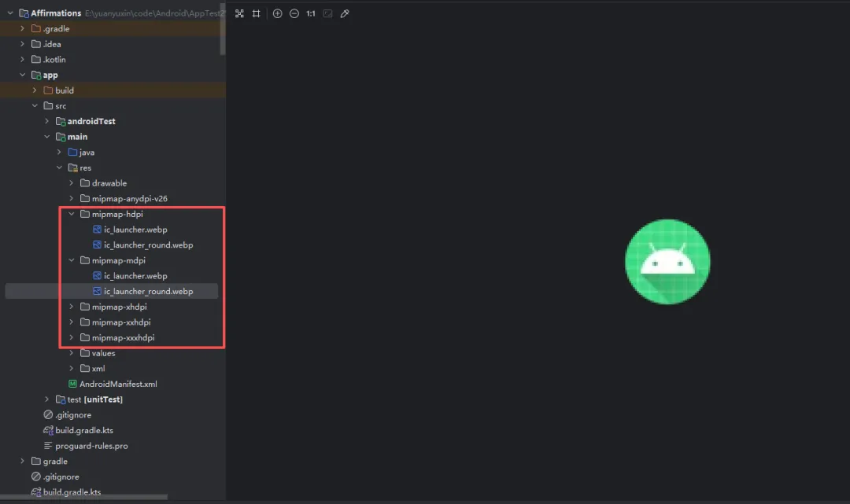Click the androidTest folder icon
This screenshot has height=504, width=850.
point(61,121)
